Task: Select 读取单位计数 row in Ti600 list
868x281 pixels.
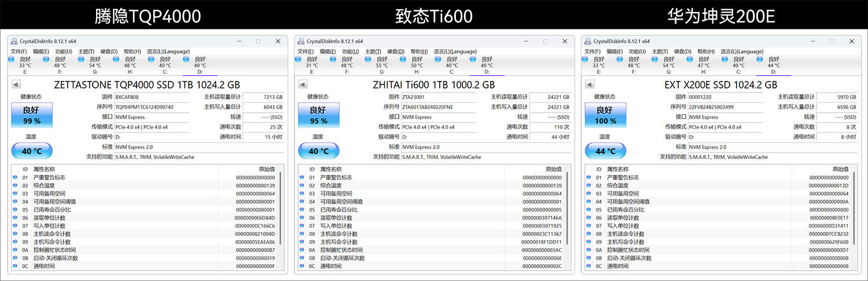Action: (431, 218)
